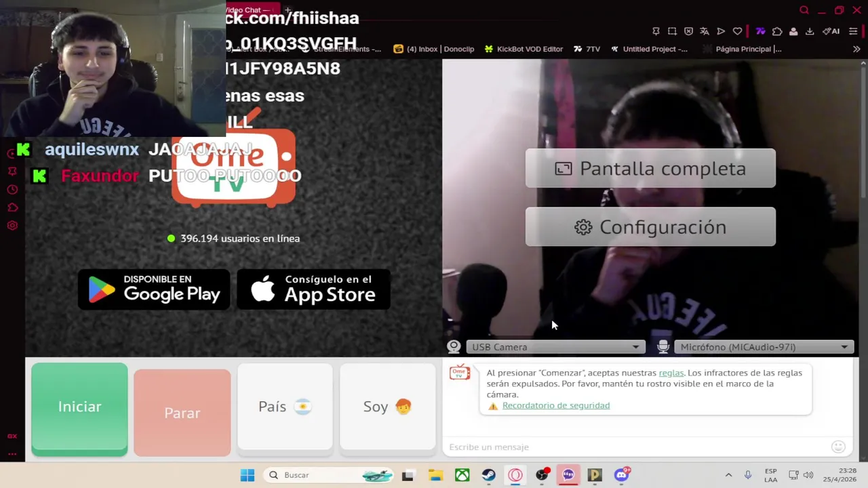This screenshot has width=868, height=488.
Task: Click the microphone icon beside Micrófono dropdown
Action: tap(663, 347)
